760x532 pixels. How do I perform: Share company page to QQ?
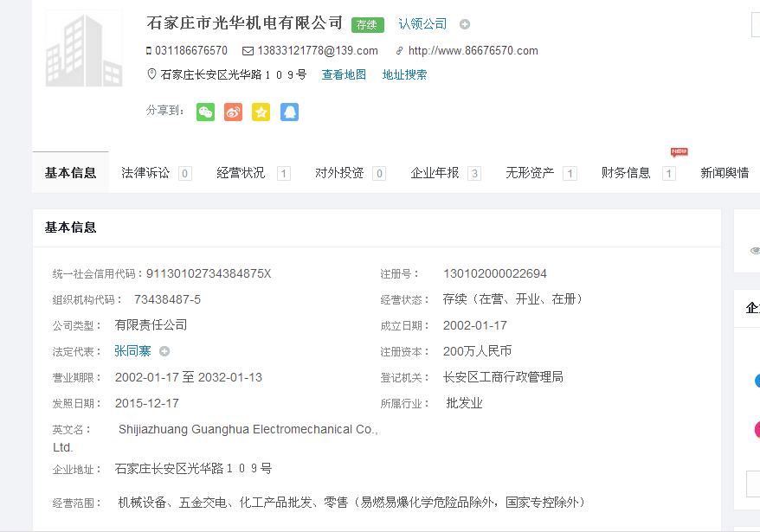289,112
